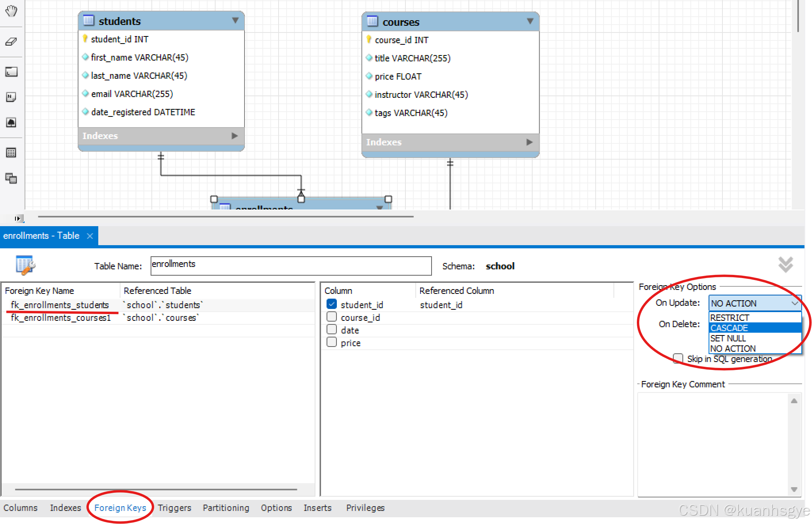Enable Skip in SQL generation
The height and width of the screenshot is (524, 812).
point(678,358)
